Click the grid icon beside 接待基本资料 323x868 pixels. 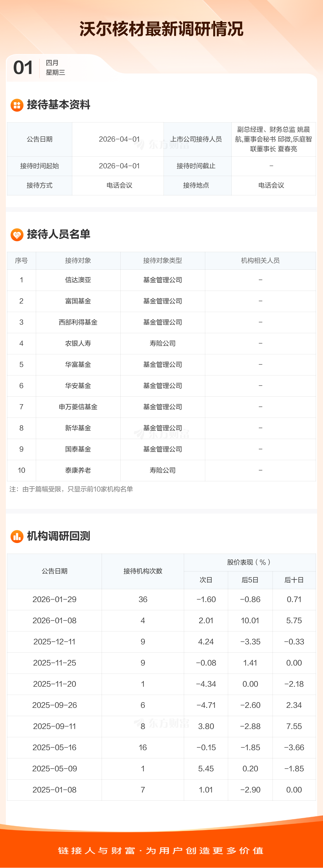pos(17,105)
